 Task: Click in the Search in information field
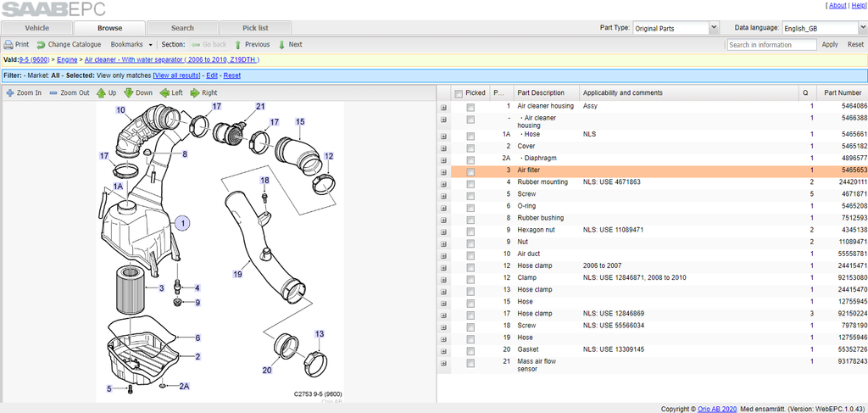click(771, 45)
